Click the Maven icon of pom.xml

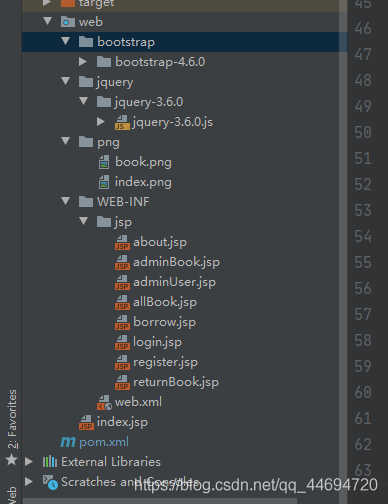[x=68, y=442]
